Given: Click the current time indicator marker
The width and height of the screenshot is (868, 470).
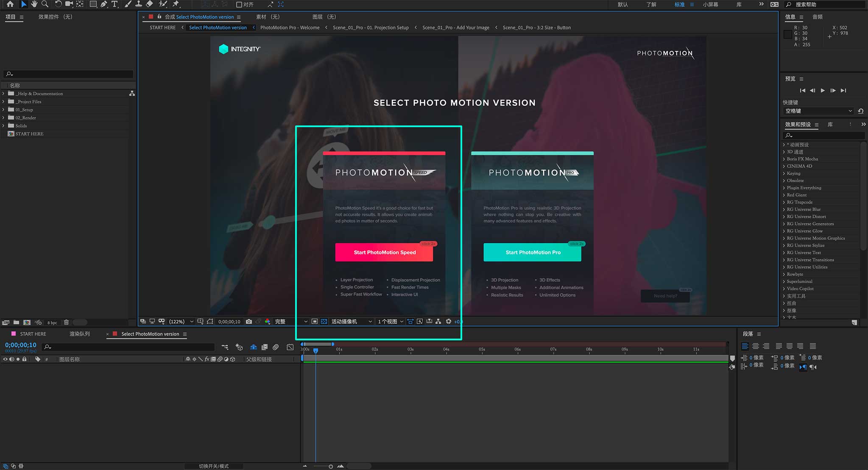Looking at the screenshot, I should [x=315, y=350].
